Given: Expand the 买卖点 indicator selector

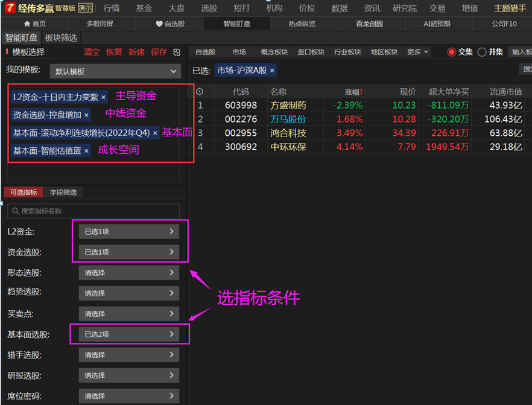Looking at the screenshot, I should [x=129, y=314].
